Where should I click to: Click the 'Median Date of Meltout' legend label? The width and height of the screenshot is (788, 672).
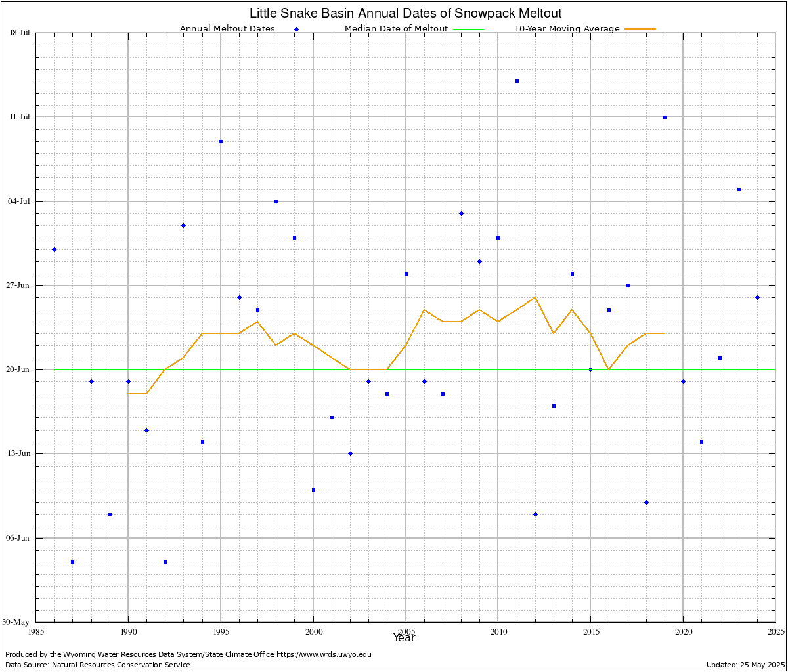point(396,29)
